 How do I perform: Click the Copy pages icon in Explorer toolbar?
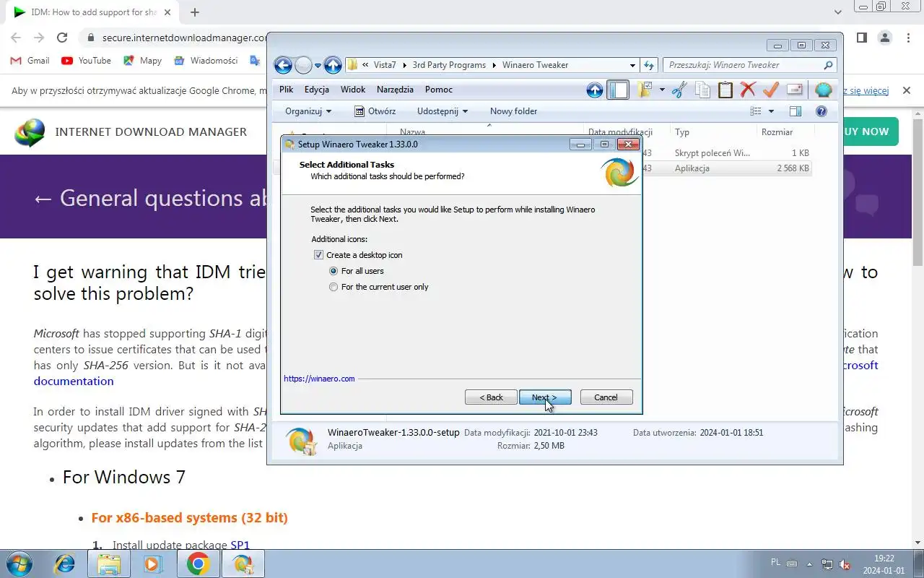point(702,90)
